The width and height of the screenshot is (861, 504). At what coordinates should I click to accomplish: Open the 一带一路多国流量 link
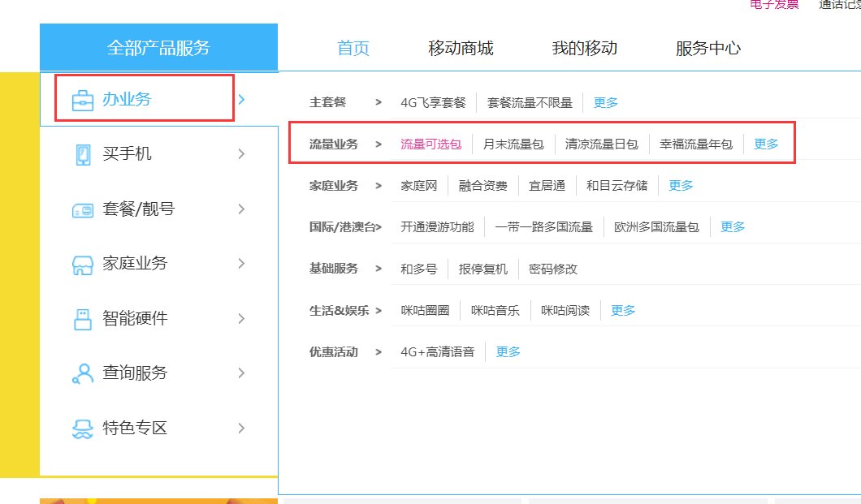pyautogui.click(x=543, y=227)
